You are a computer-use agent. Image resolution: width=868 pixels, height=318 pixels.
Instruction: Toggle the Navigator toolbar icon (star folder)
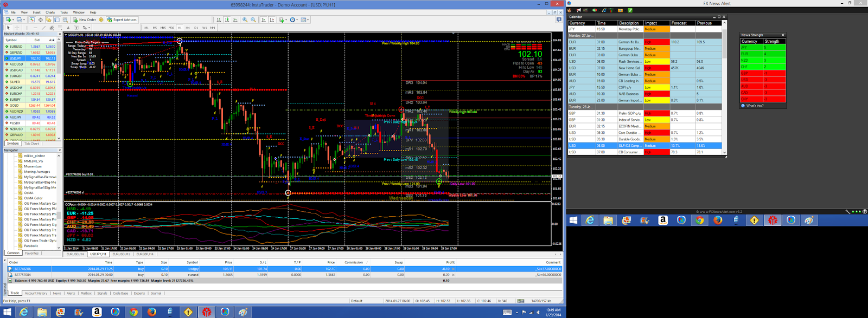(x=49, y=20)
